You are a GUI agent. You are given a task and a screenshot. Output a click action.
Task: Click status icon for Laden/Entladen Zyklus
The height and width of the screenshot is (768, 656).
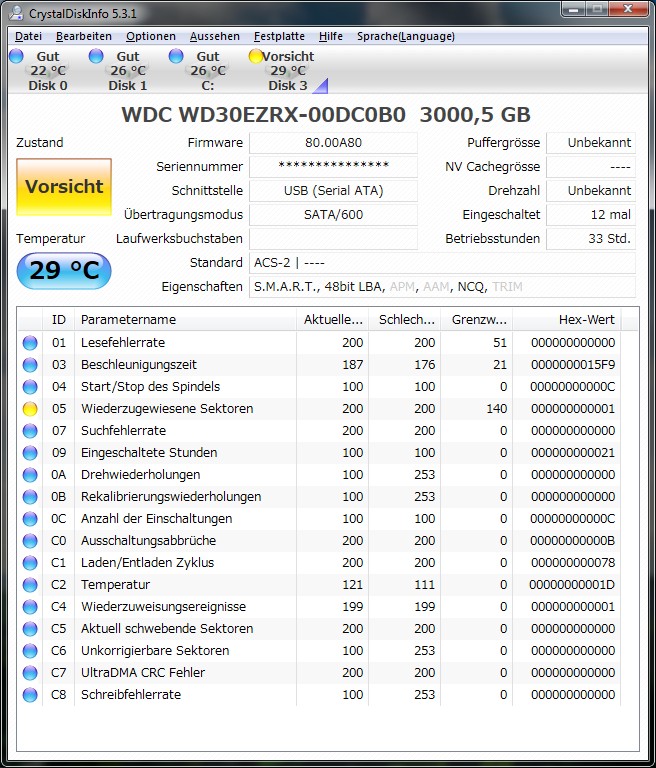pyautogui.click(x=30, y=563)
